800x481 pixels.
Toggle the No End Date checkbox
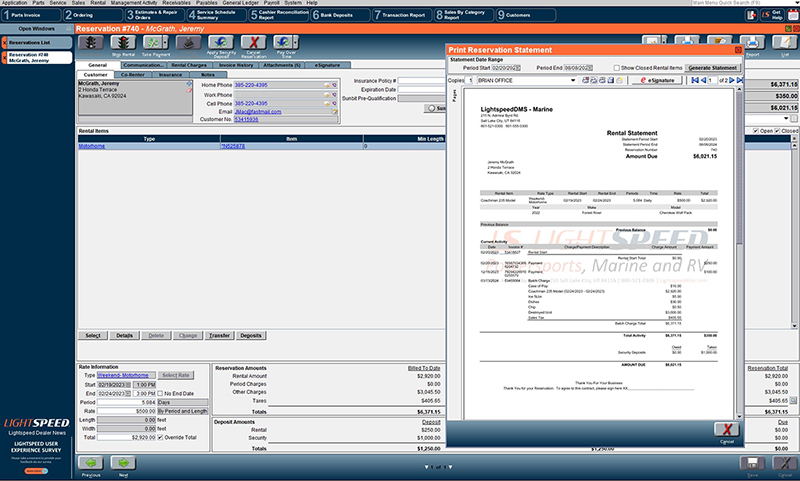point(160,394)
